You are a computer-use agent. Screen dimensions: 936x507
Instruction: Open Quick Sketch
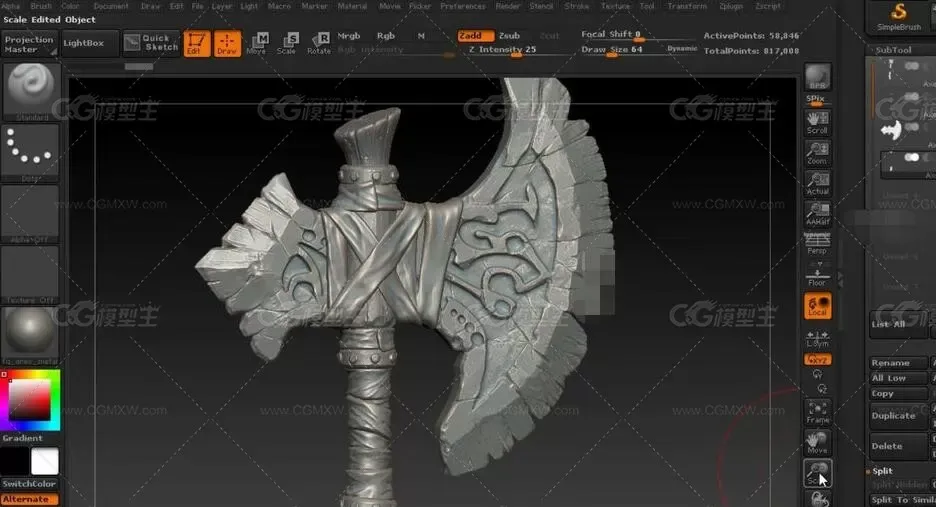click(x=151, y=43)
